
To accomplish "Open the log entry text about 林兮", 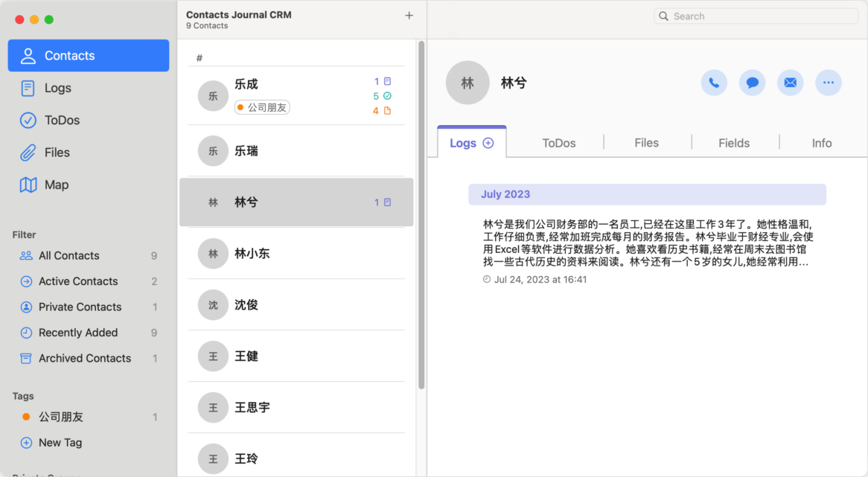I will click(648, 243).
